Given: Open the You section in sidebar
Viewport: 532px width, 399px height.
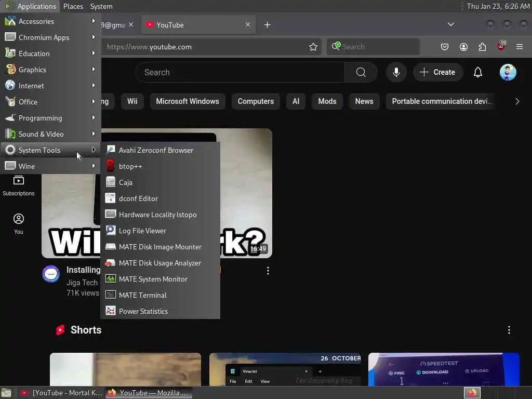Looking at the screenshot, I should point(19,224).
